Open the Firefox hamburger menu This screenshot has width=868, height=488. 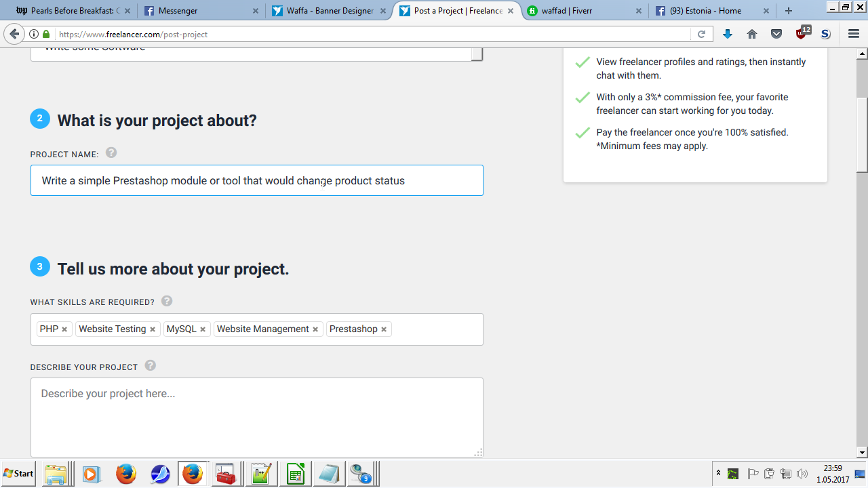tap(854, 34)
